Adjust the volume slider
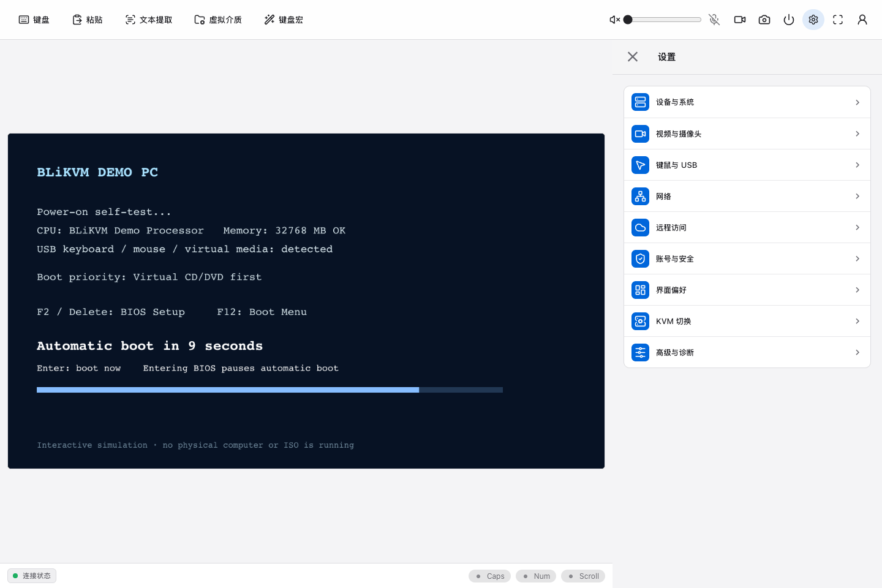882x588 pixels. click(x=662, y=20)
